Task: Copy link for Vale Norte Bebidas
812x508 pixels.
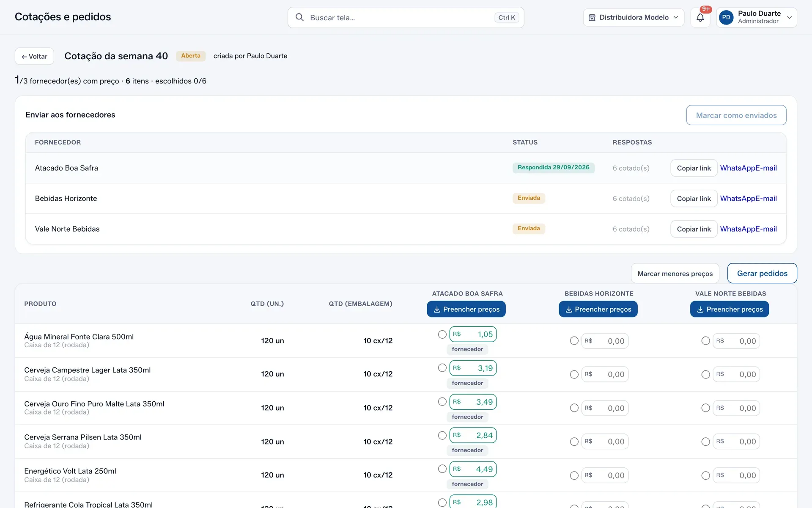Action: (x=694, y=229)
